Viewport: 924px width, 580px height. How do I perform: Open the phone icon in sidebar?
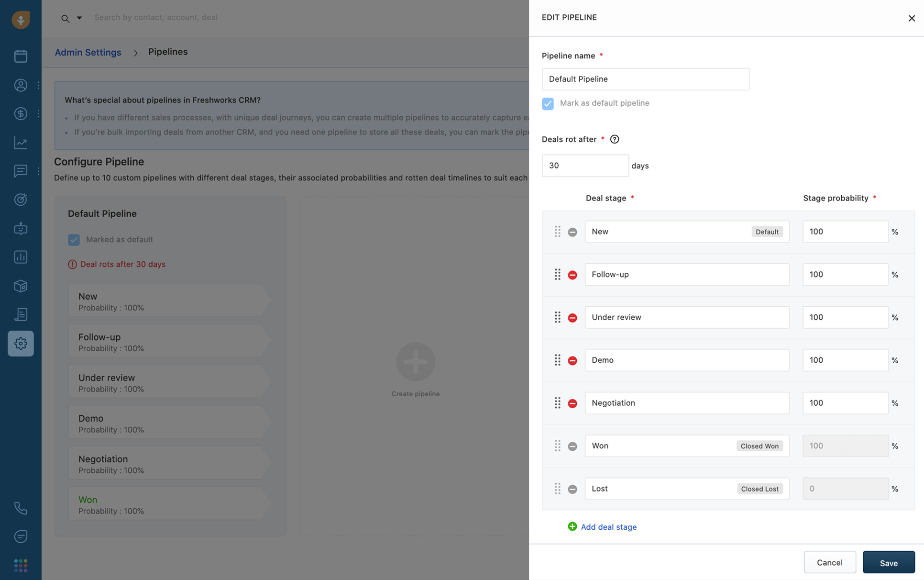[x=21, y=508]
